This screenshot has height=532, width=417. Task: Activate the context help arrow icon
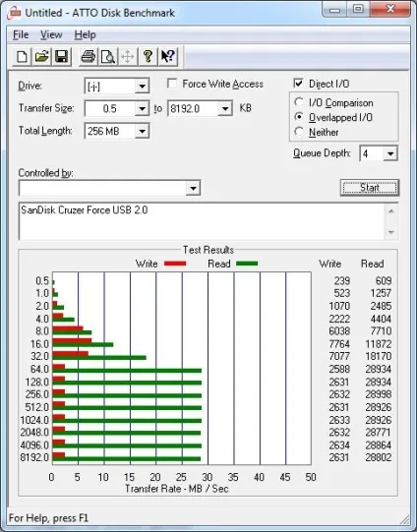pos(167,56)
